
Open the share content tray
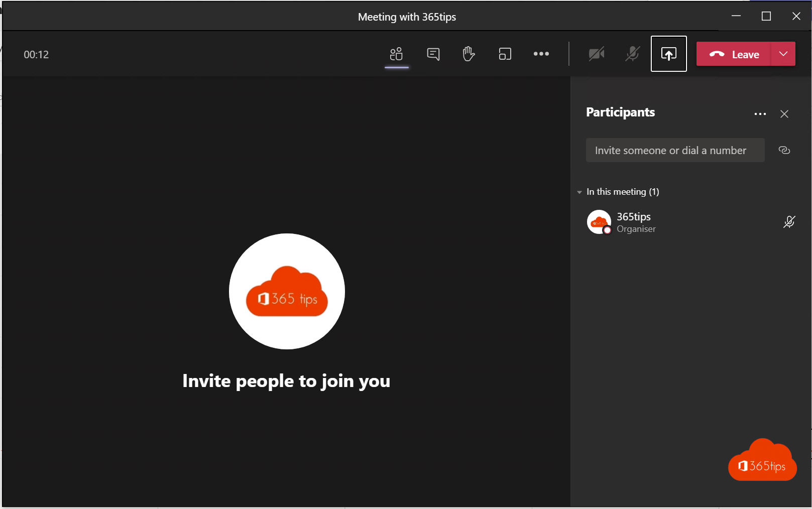point(668,54)
